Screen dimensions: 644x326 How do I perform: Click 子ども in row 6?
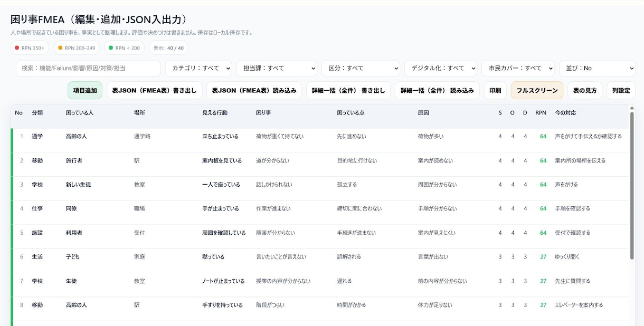[x=72, y=257]
